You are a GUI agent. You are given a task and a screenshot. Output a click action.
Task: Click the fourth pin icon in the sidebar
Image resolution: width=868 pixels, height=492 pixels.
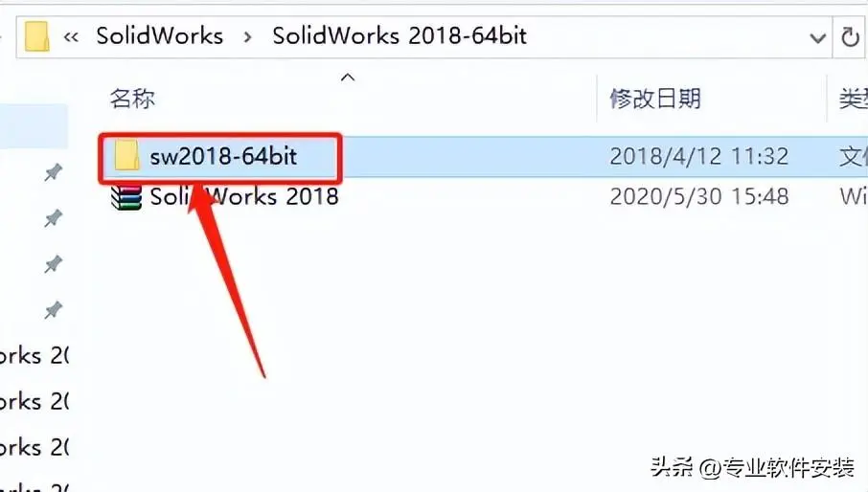pyautogui.click(x=53, y=311)
